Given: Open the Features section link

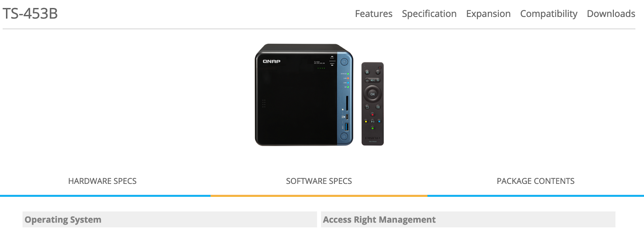Looking at the screenshot, I should pos(374,14).
